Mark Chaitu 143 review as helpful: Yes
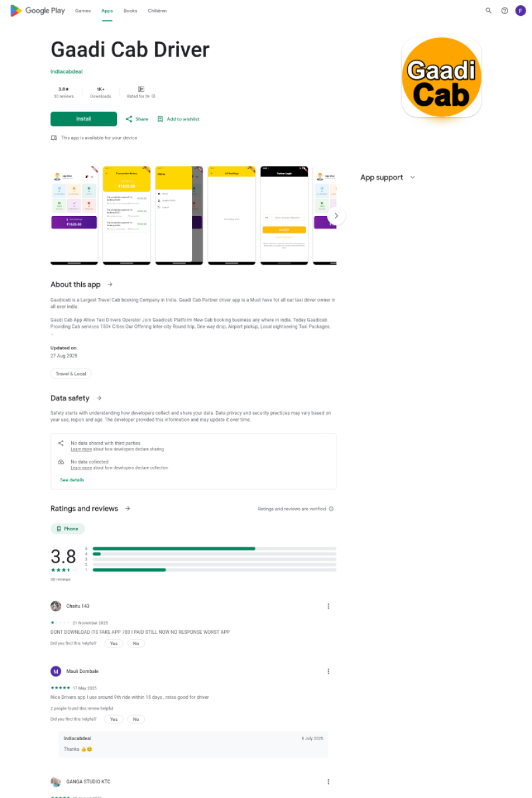 point(114,644)
